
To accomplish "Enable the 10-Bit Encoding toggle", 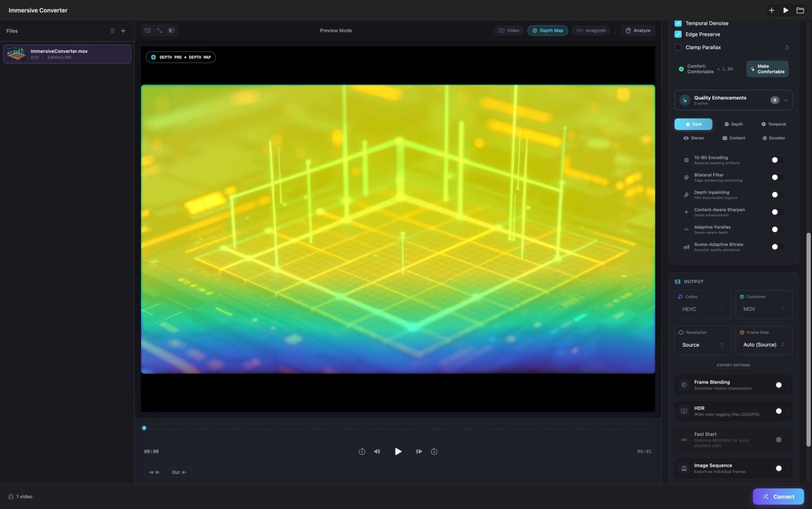I will click(x=777, y=160).
